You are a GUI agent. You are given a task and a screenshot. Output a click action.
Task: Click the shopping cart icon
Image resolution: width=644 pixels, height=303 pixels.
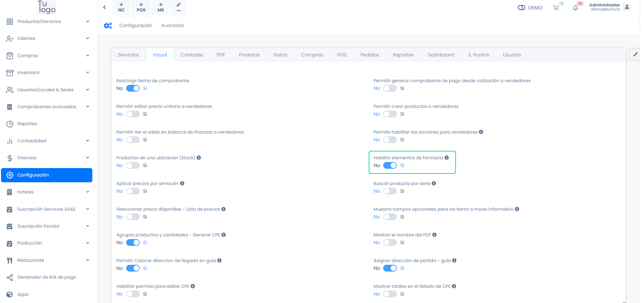(556, 8)
